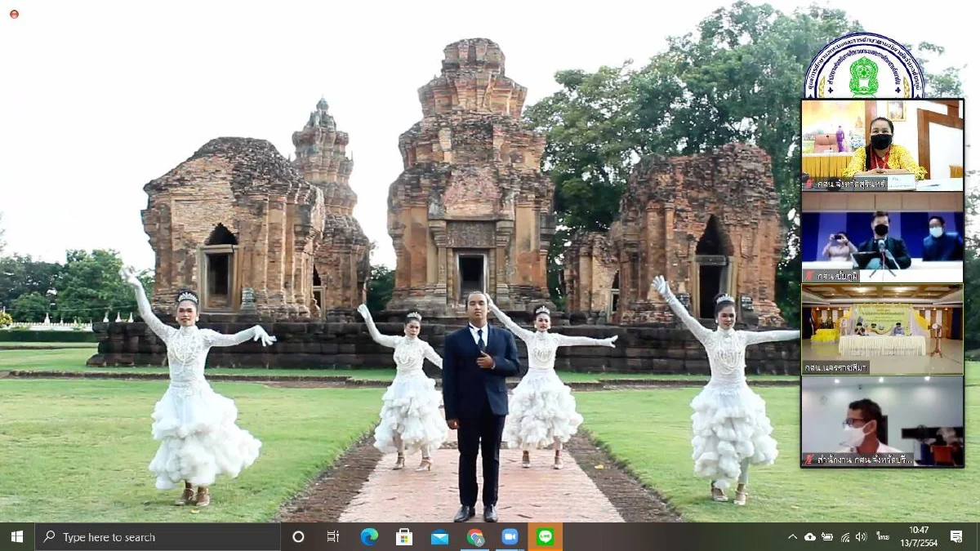
Task: Switch to Google Chrome on the taskbar
Action: (474, 536)
